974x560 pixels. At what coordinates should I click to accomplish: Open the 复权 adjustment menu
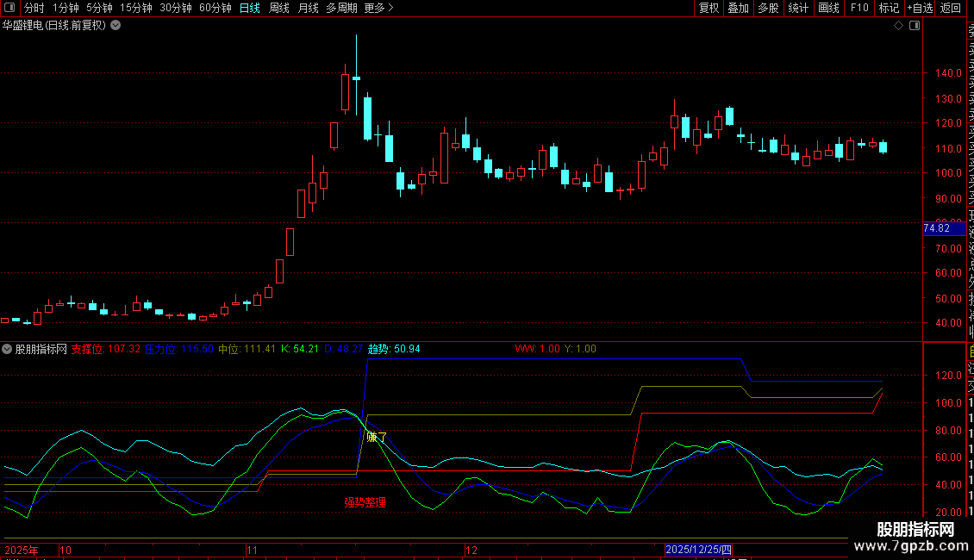pyautogui.click(x=709, y=8)
